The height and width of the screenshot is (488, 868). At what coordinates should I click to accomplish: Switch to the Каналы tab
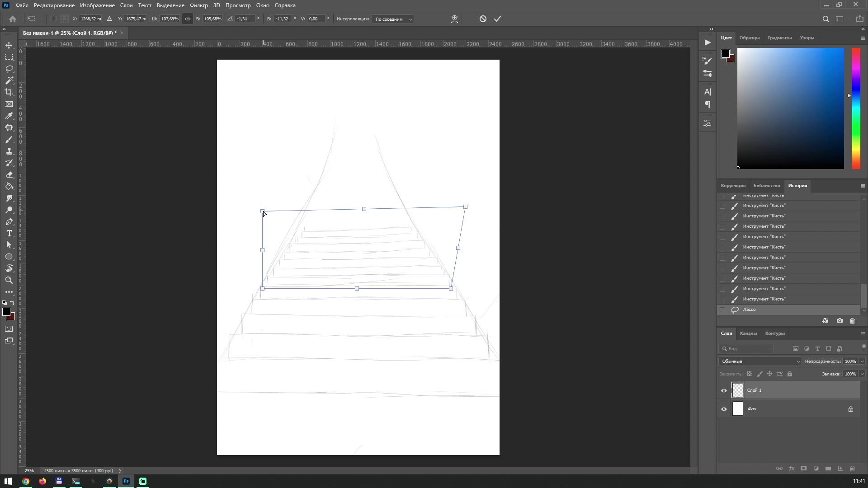[748, 333]
